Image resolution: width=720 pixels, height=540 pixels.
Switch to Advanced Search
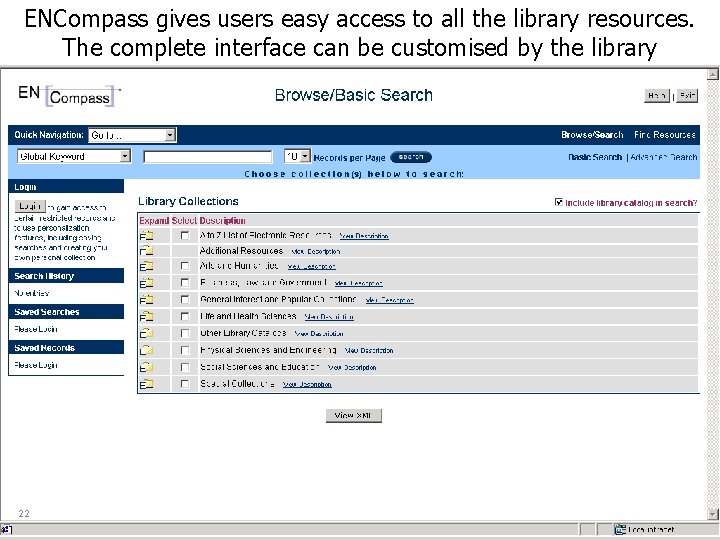[664, 157]
